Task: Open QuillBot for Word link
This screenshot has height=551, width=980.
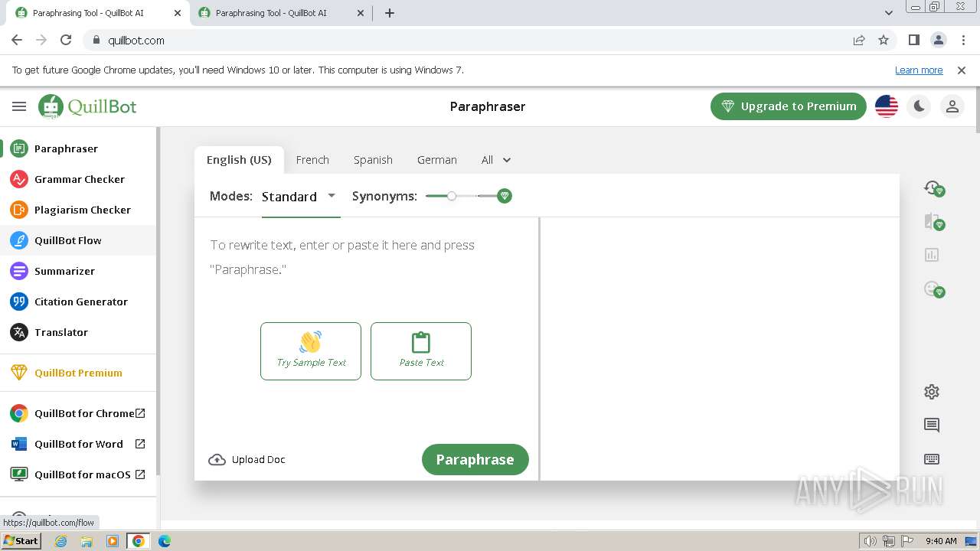Action: pyautogui.click(x=78, y=444)
